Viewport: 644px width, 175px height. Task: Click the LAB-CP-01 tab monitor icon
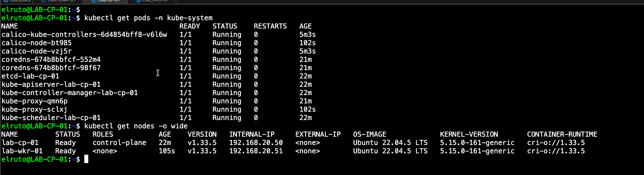pos(94,1)
